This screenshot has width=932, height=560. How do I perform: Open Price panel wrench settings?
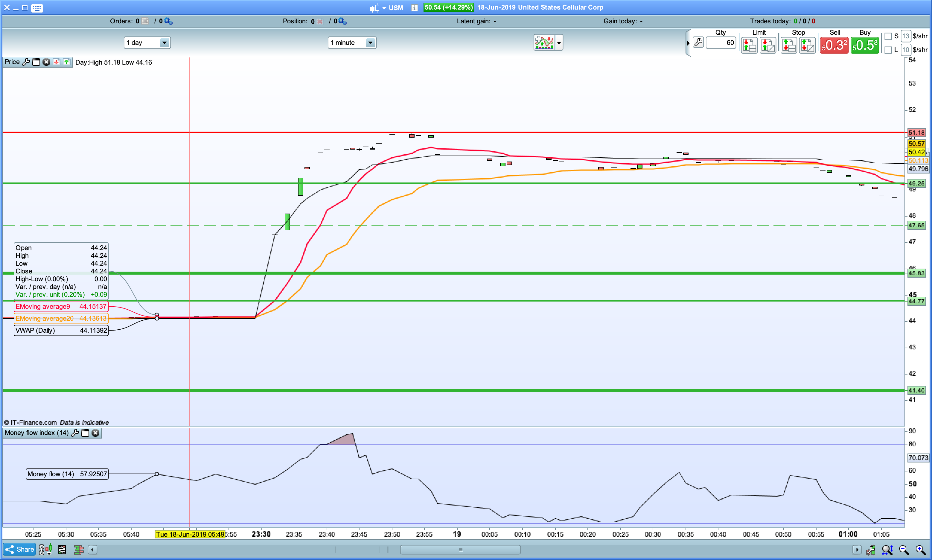click(x=26, y=62)
